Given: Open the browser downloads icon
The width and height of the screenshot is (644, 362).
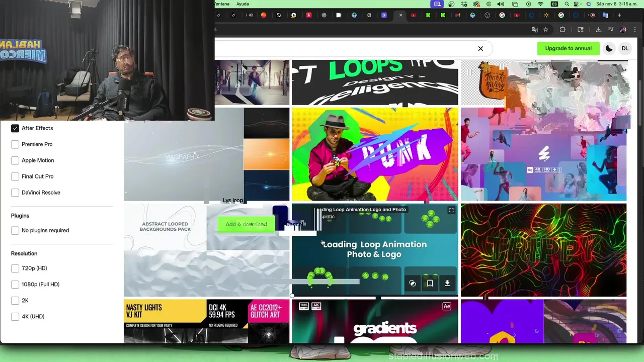Looking at the screenshot, I should pyautogui.click(x=599, y=30).
